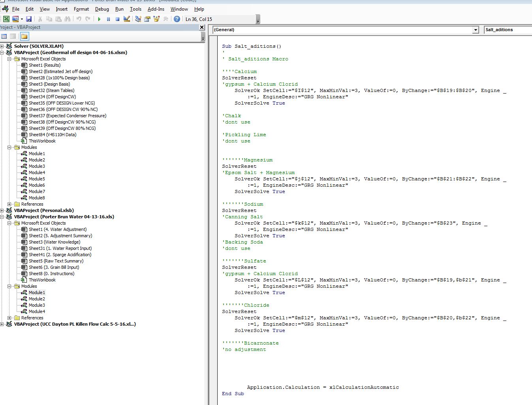Click the Reset stop icon

[117, 19]
